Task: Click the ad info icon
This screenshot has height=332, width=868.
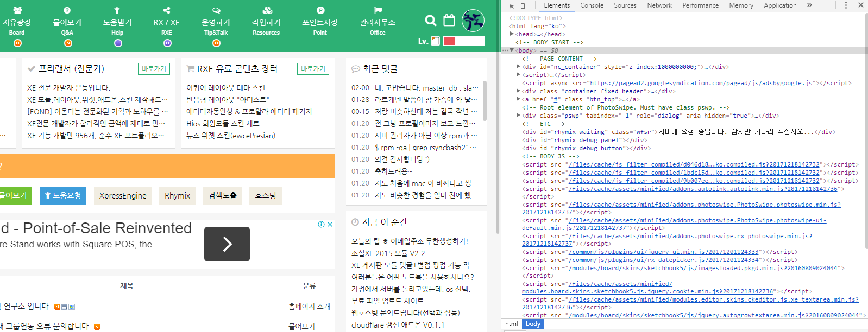Action: (x=321, y=224)
